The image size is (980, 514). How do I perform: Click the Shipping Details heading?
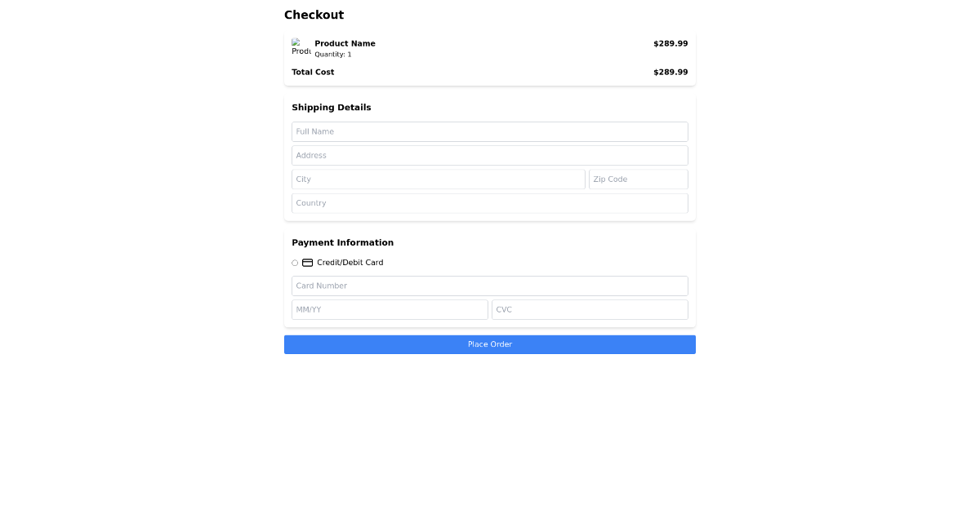coord(332,107)
